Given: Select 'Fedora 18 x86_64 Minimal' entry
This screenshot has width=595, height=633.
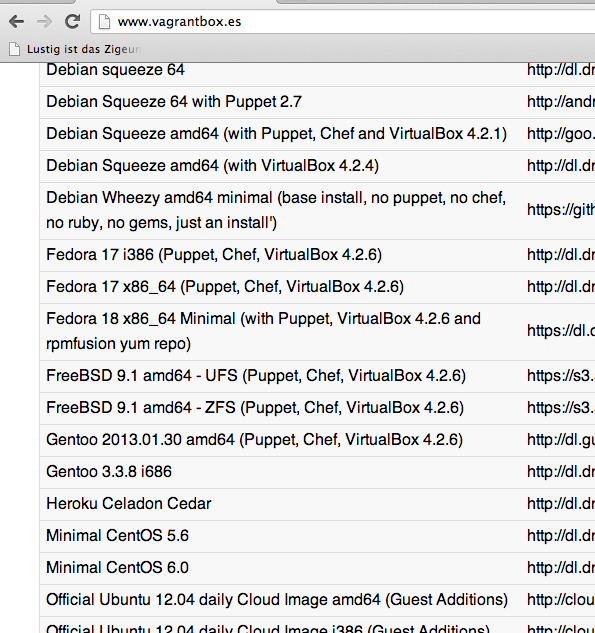Looking at the screenshot, I should point(263,331).
